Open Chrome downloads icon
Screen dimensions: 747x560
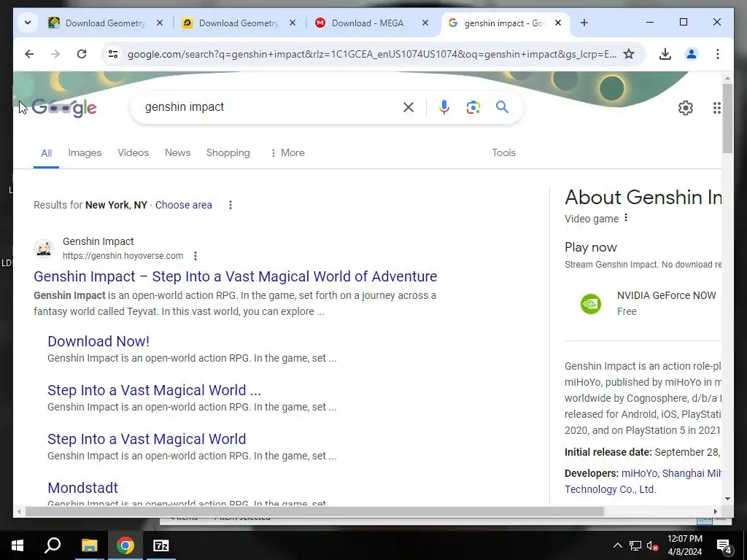click(665, 54)
